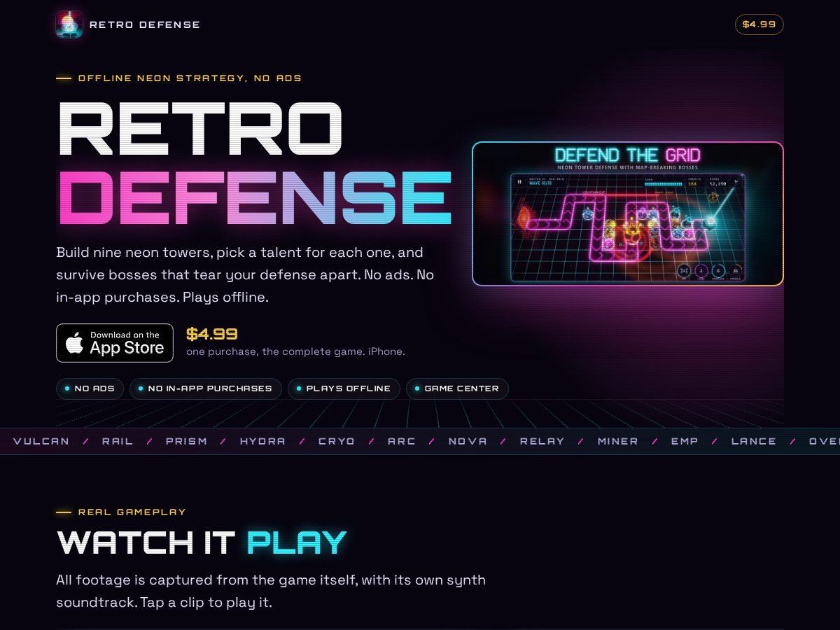Click RELAY in the tower ticker

tap(542, 441)
